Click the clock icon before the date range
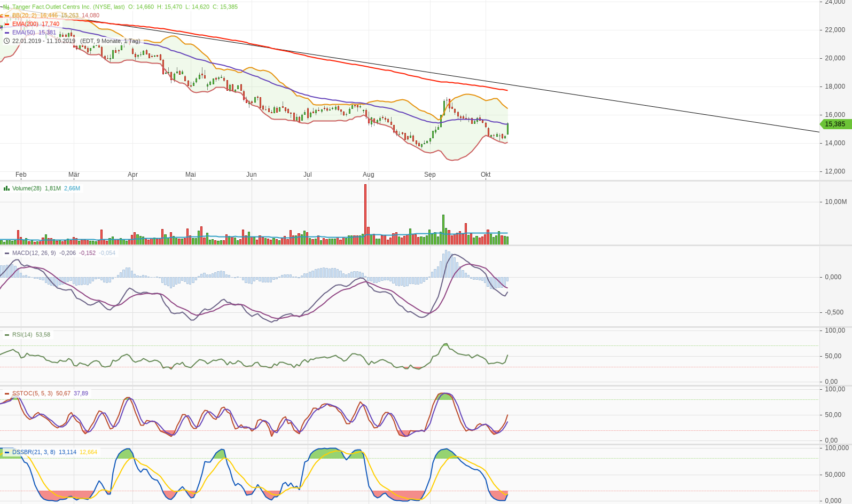The height and width of the screenshot is (504, 852). coord(6,41)
